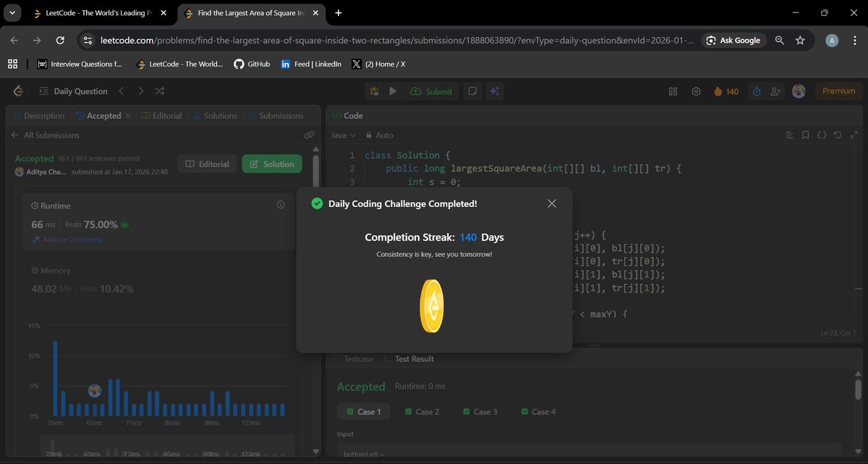The image size is (868, 464).
Task: Click the tallest 25ms bar in chart
Action: pos(55,379)
